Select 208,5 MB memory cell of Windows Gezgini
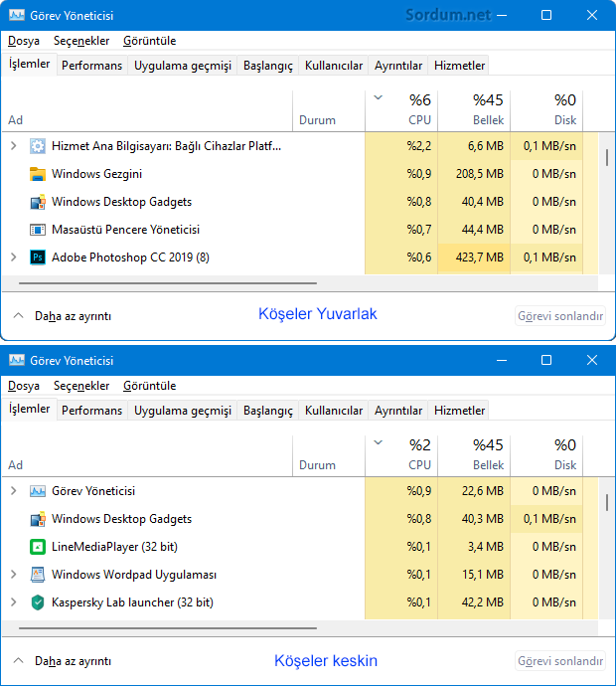This screenshot has height=686, width=616. coord(474,174)
